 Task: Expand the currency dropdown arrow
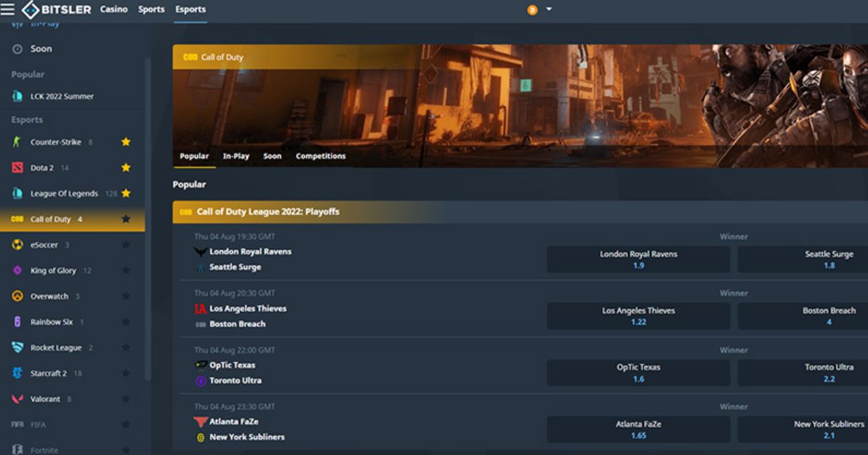pos(549,9)
